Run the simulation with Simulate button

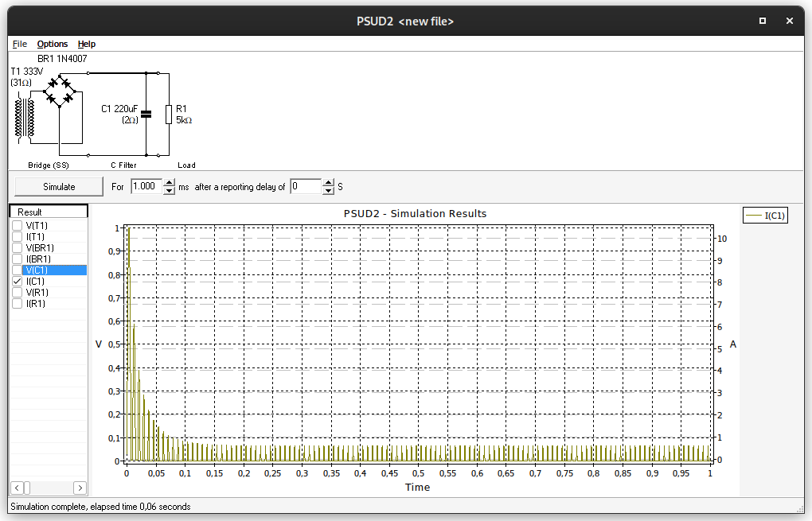click(59, 187)
